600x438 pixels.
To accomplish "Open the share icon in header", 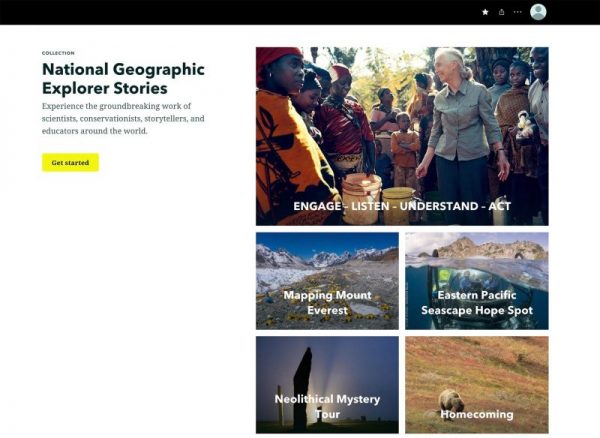I will tap(501, 12).
